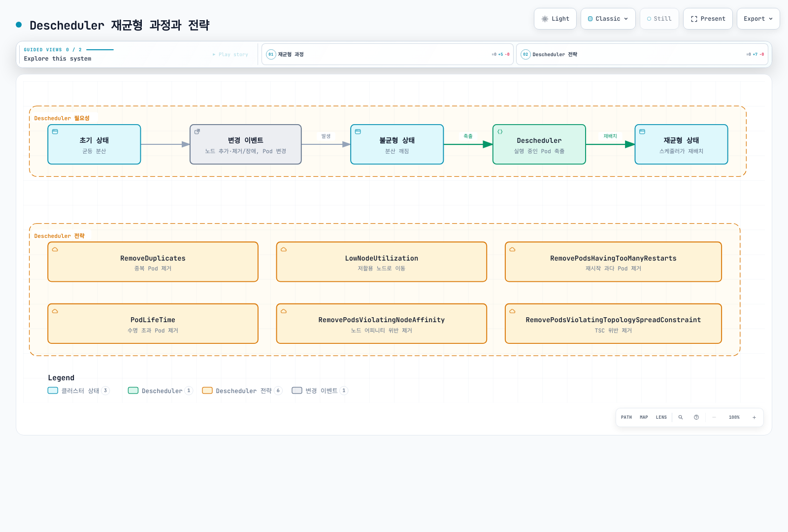Click the code brackets icon on Descheduler
This screenshot has width=788, height=532.
point(500,132)
